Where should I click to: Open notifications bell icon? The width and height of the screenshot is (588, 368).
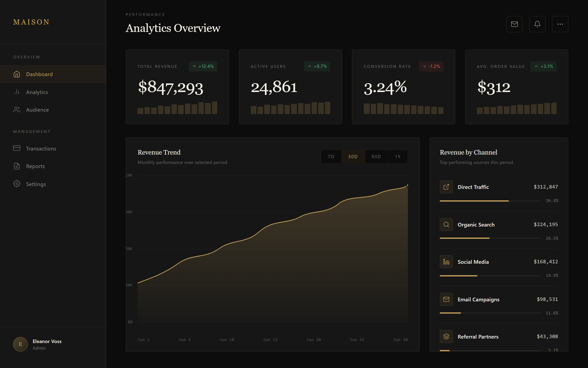pos(537,24)
